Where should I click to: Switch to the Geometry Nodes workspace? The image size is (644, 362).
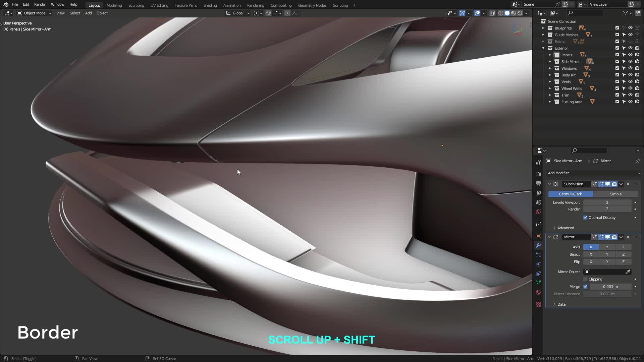pos(312,5)
